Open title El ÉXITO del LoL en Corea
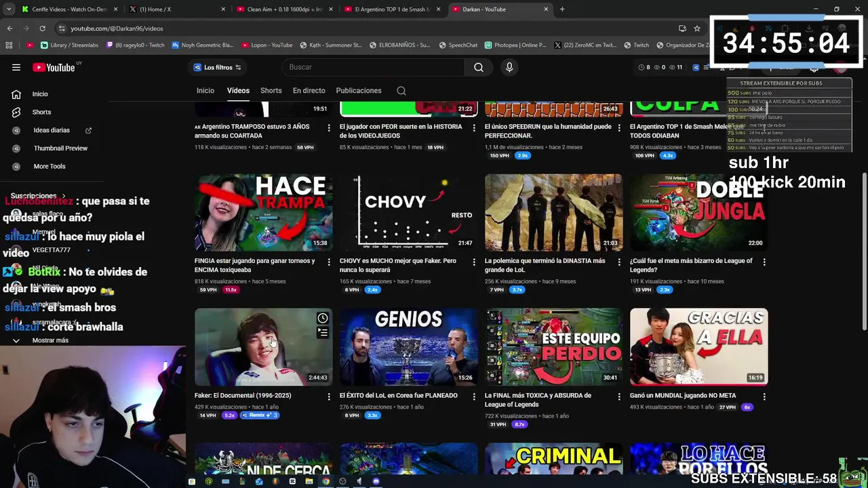This screenshot has width=868, height=488. [x=399, y=396]
